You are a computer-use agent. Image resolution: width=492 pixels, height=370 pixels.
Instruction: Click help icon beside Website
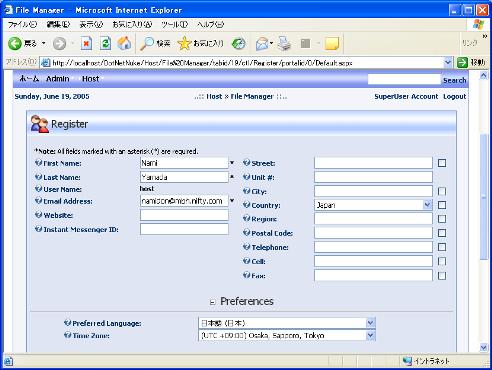38,215
